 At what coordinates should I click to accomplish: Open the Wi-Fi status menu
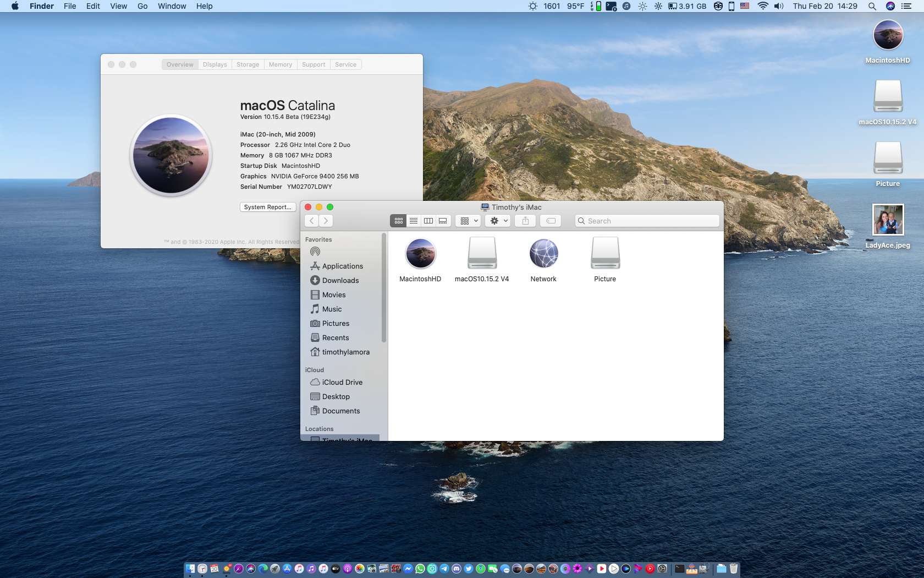point(762,6)
